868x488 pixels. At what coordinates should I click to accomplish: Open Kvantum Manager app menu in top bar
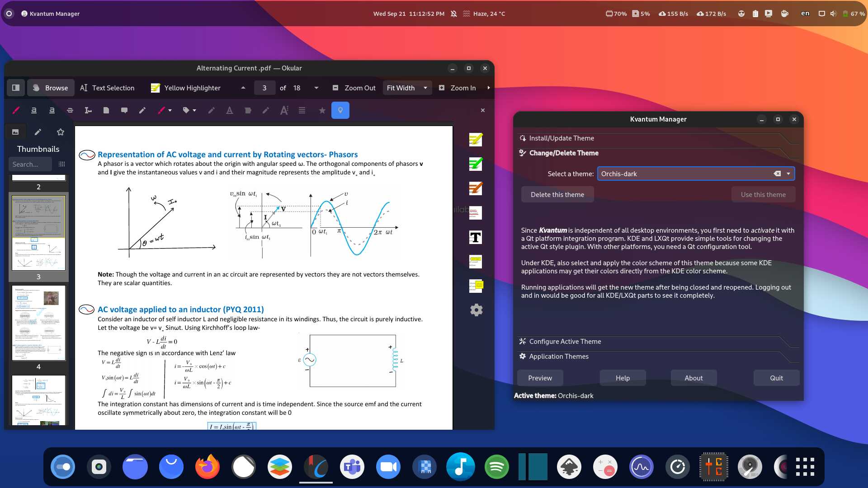pos(50,14)
